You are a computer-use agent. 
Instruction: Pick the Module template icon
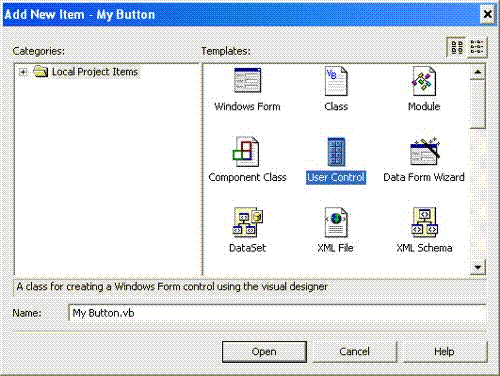pyautogui.click(x=424, y=81)
